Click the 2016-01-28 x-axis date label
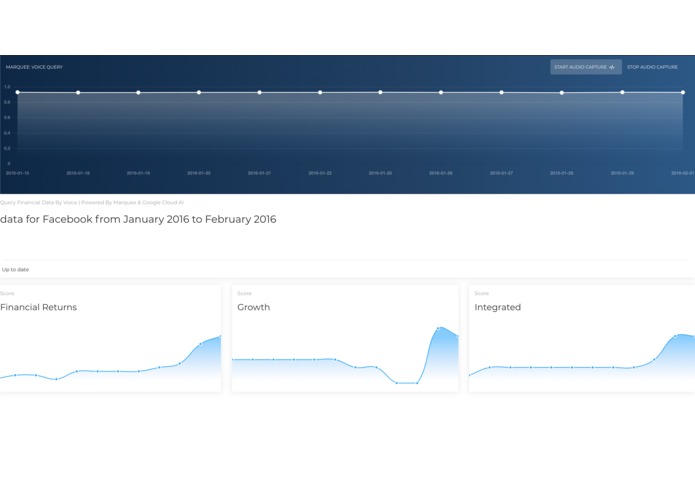This screenshot has width=695, height=494. [x=562, y=173]
